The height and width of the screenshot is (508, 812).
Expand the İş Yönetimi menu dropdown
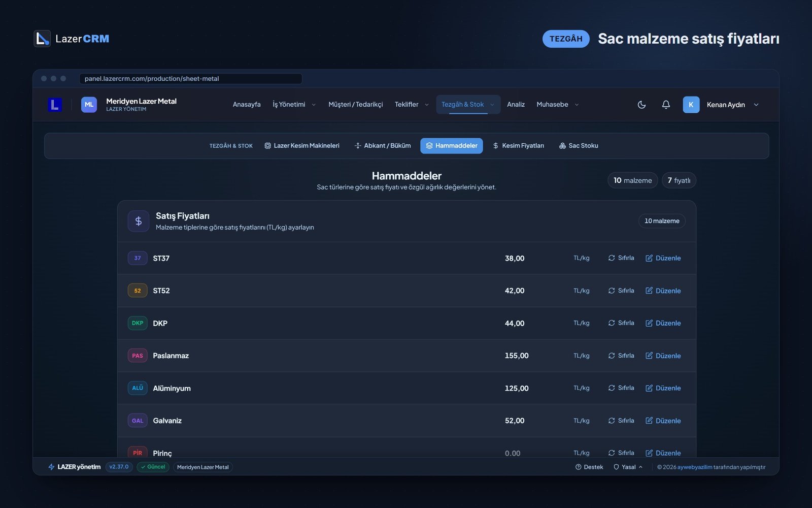(x=294, y=105)
